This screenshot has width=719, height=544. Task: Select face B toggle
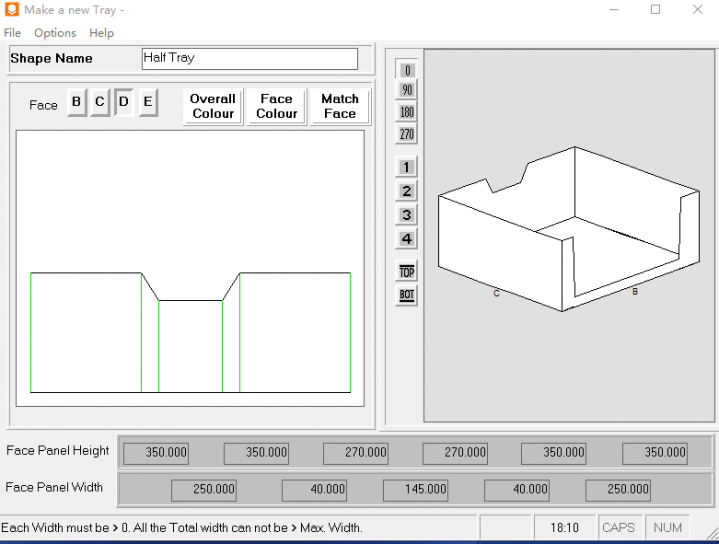point(77,103)
